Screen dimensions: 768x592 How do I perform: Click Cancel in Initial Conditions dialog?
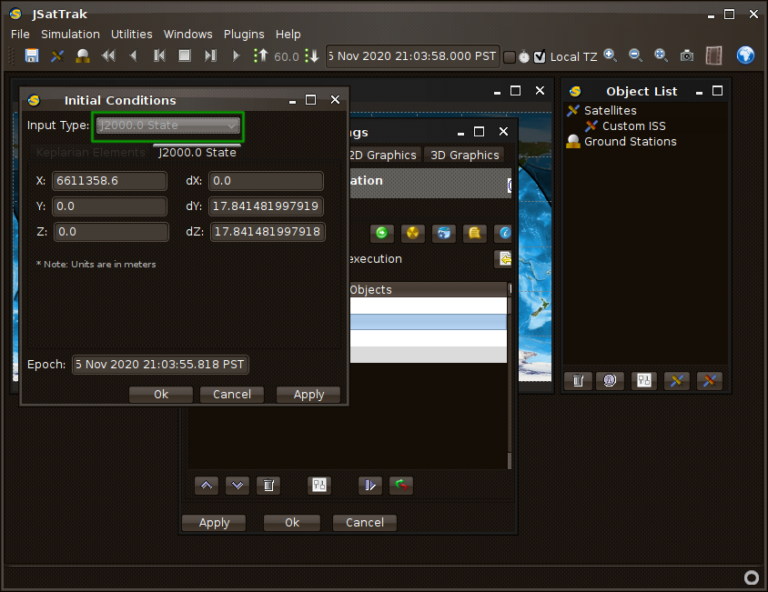(x=232, y=394)
